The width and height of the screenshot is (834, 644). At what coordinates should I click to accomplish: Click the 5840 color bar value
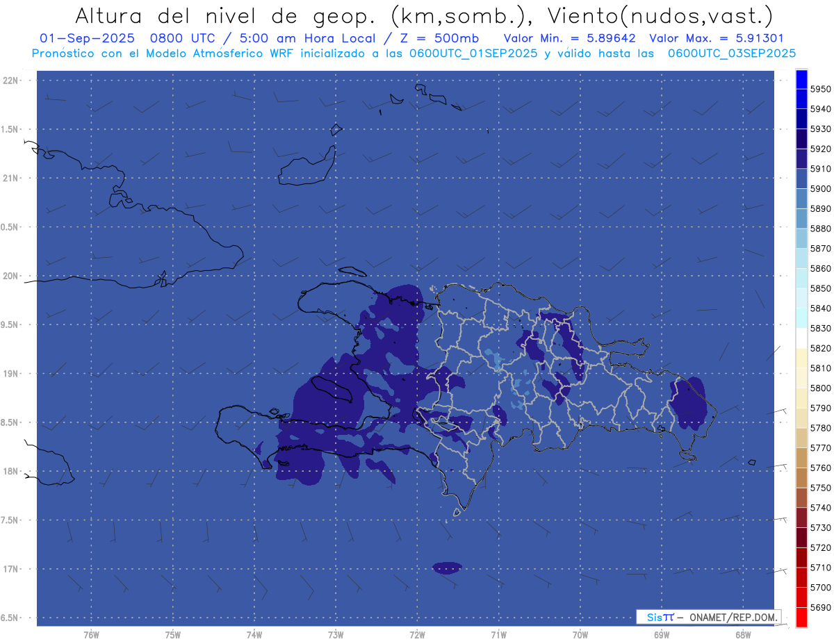(820, 308)
